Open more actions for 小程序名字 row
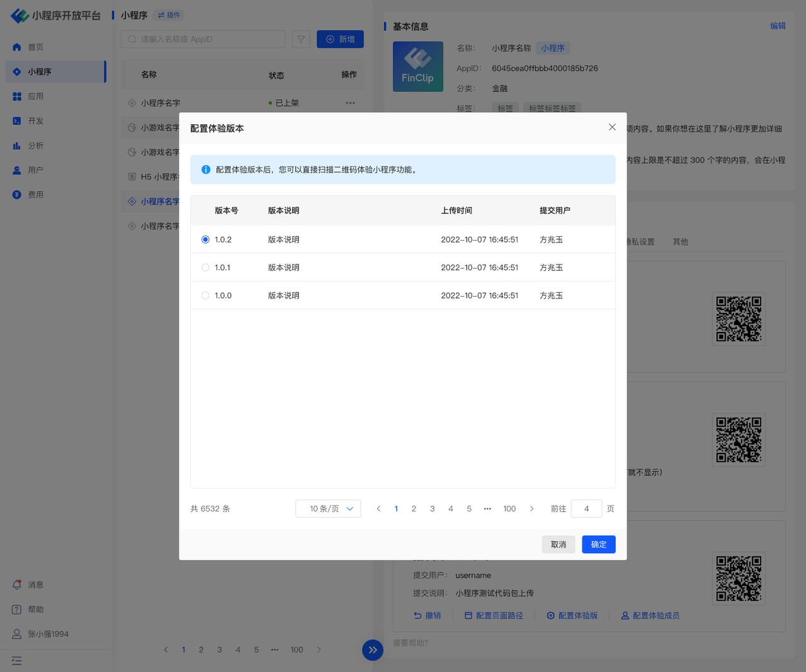Viewport: 806px width, 672px height. 350,103
